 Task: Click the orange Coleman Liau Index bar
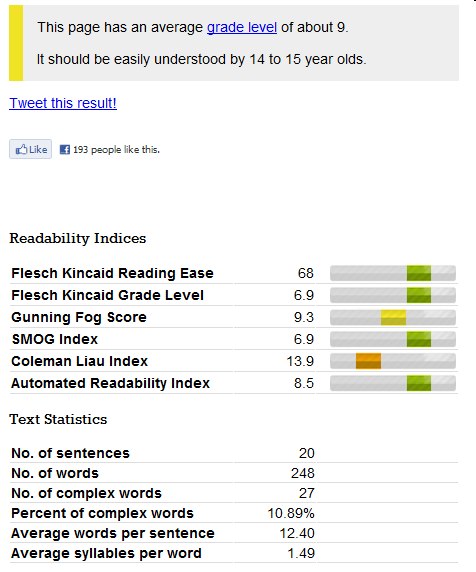click(369, 361)
